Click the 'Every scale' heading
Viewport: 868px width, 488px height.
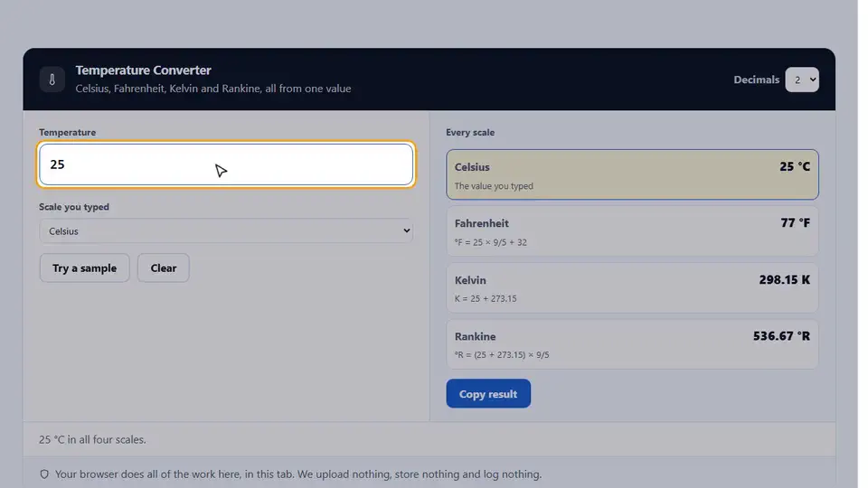click(470, 132)
